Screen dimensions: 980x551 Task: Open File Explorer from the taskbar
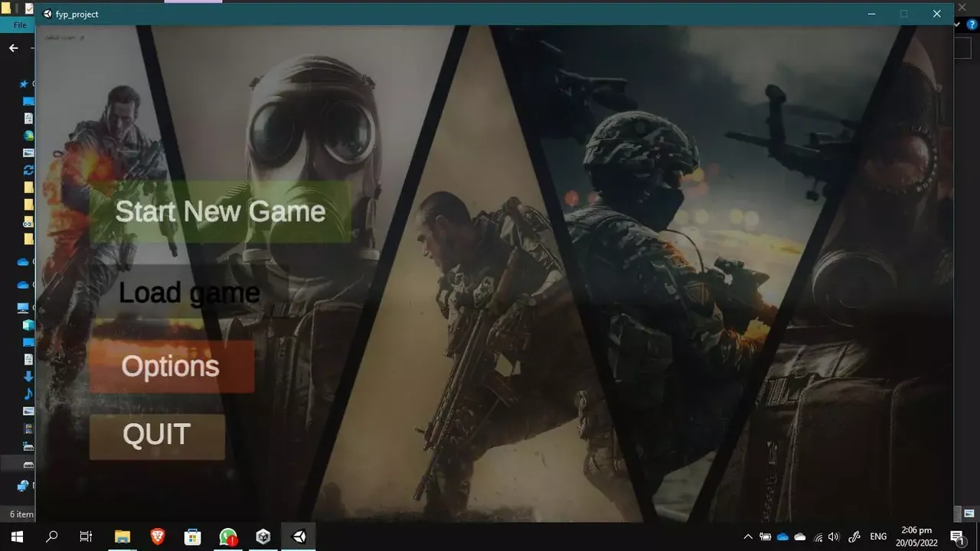coord(122,536)
